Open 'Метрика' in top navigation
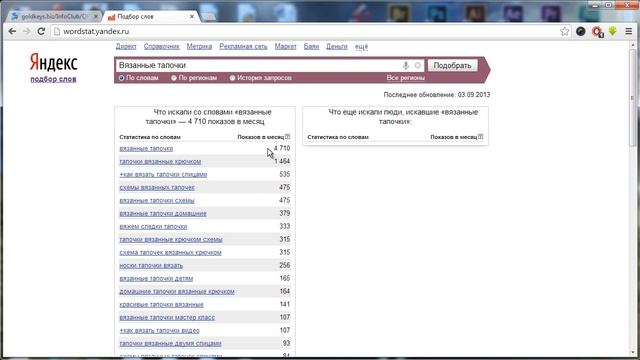Screen dimensions: 640x360 tap(199, 47)
